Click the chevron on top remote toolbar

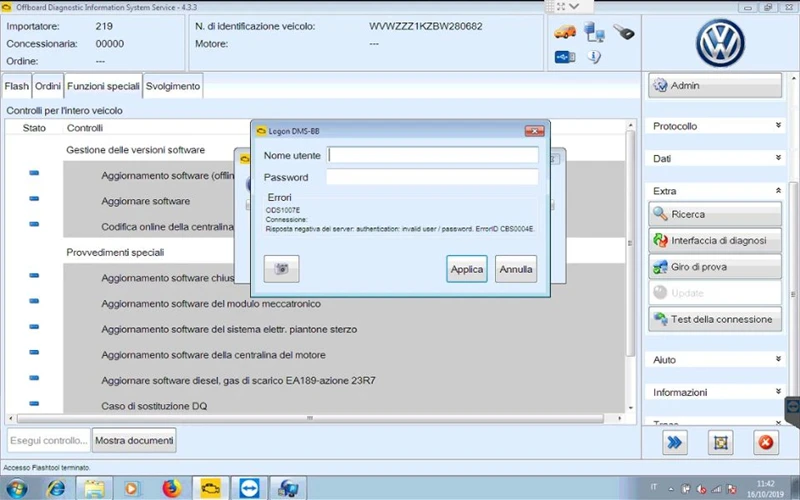[x=575, y=7]
